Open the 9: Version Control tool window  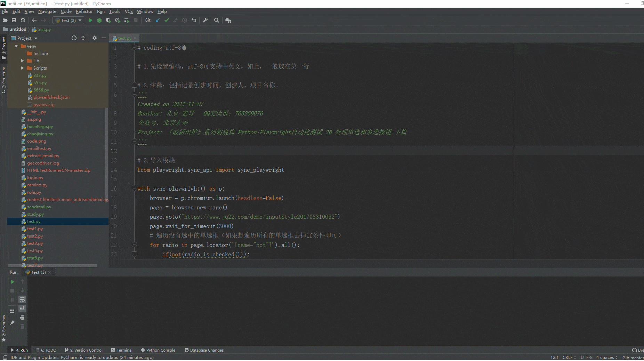pos(84,350)
